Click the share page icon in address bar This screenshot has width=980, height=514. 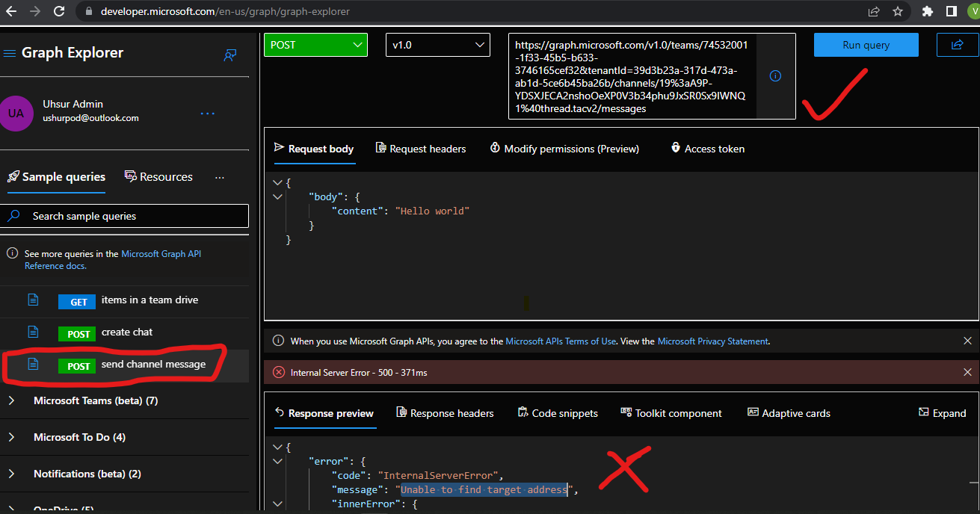874,12
